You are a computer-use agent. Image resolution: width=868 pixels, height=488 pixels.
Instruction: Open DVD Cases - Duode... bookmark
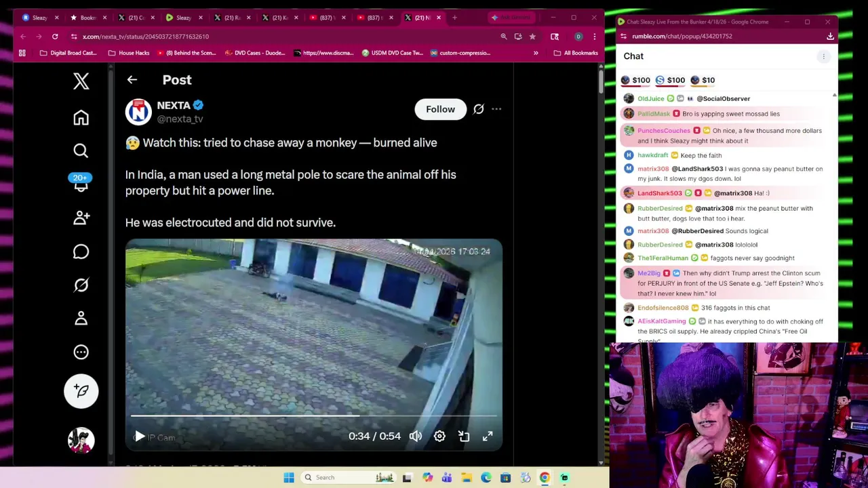pos(254,53)
